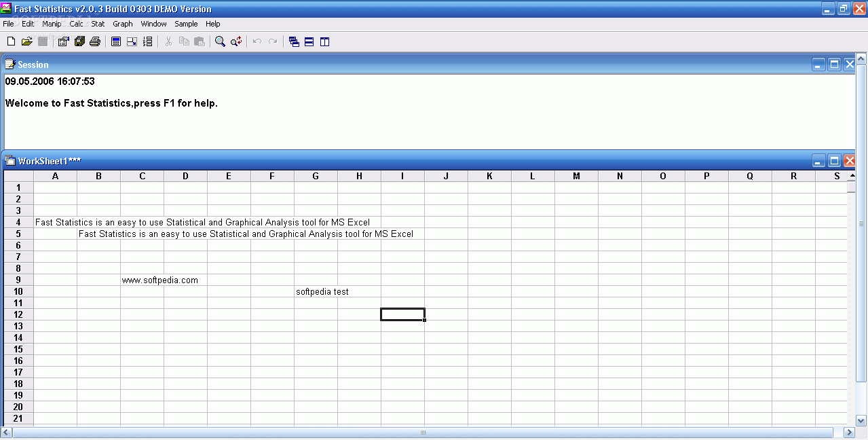Click the Session window title icon
The height and width of the screenshot is (440, 868).
(10, 65)
